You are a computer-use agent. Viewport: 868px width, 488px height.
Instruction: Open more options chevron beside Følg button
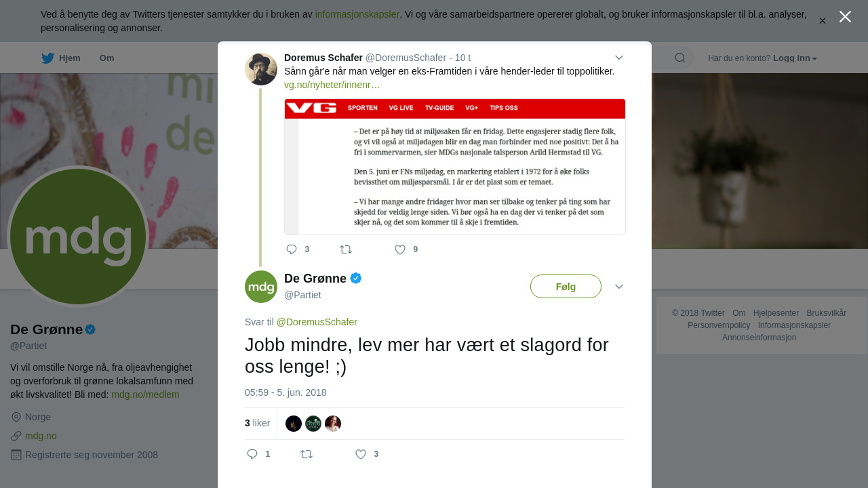[619, 287]
